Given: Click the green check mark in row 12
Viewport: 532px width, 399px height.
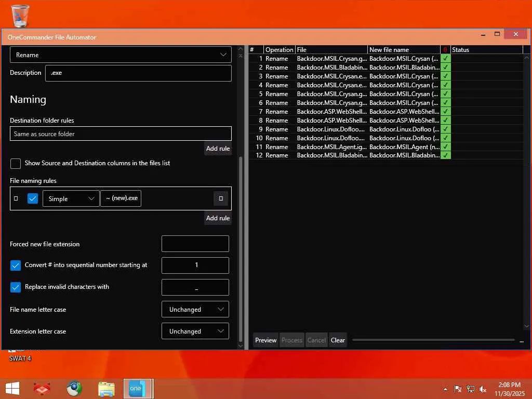Looking at the screenshot, I should click(x=445, y=155).
